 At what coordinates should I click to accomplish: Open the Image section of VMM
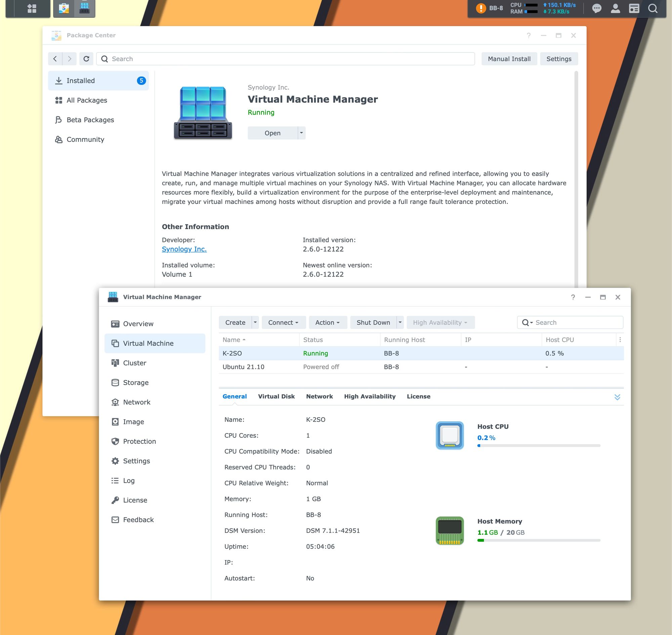pos(133,422)
